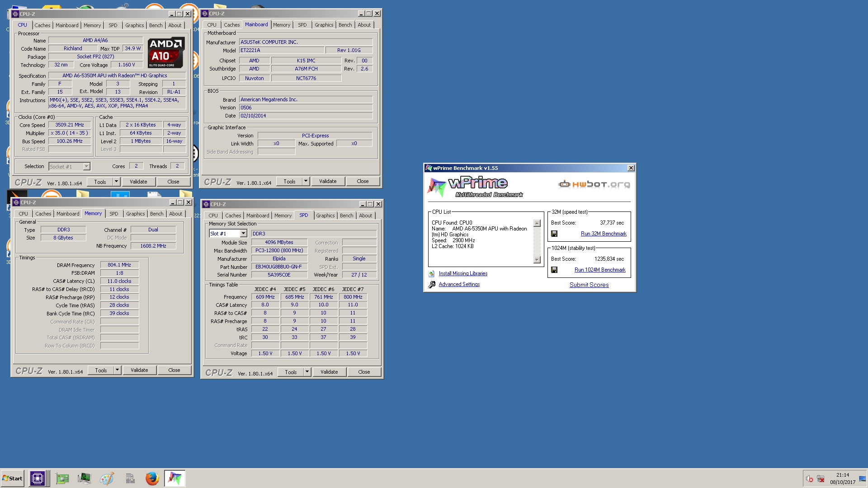Click the motherboard Model field ET2221A
The image size is (868, 488).
point(282,50)
